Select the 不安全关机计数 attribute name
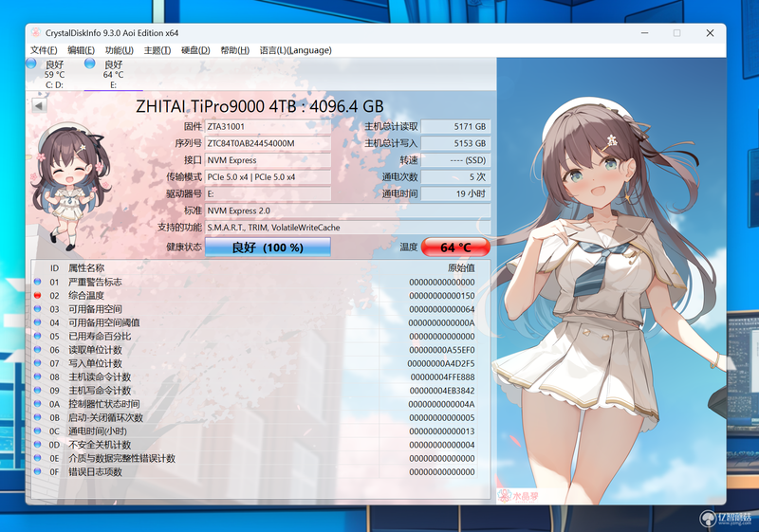The width and height of the screenshot is (759, 532). 100,445
